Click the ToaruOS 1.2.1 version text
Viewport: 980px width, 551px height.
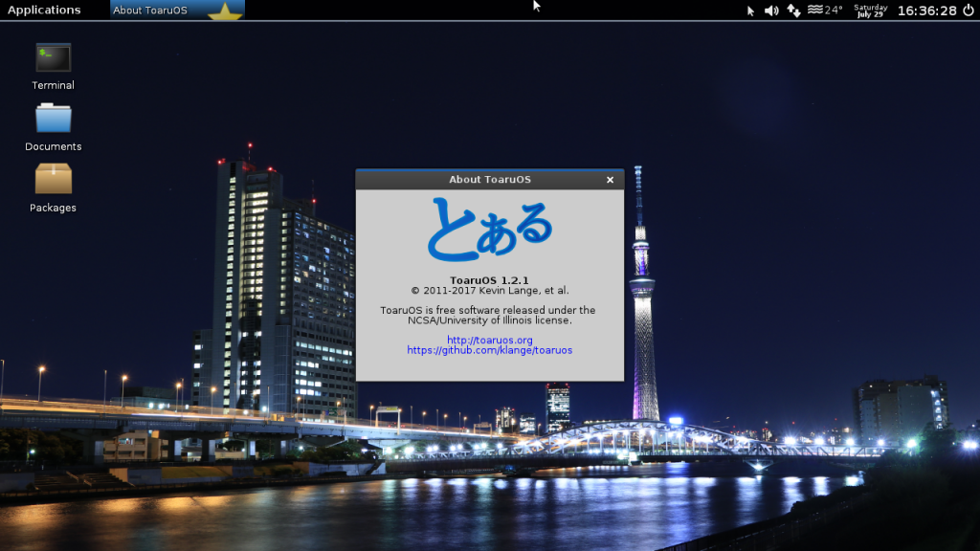point(489,279)
